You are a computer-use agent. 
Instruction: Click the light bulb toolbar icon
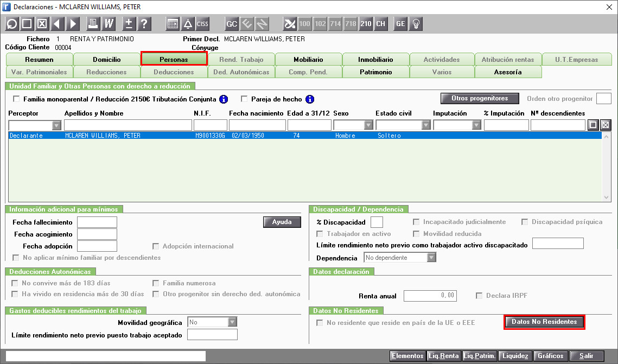tap(416, 24)
